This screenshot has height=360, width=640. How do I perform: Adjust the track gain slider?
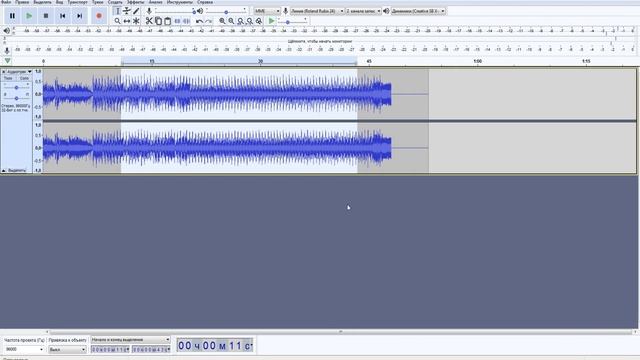coord(16,87)
